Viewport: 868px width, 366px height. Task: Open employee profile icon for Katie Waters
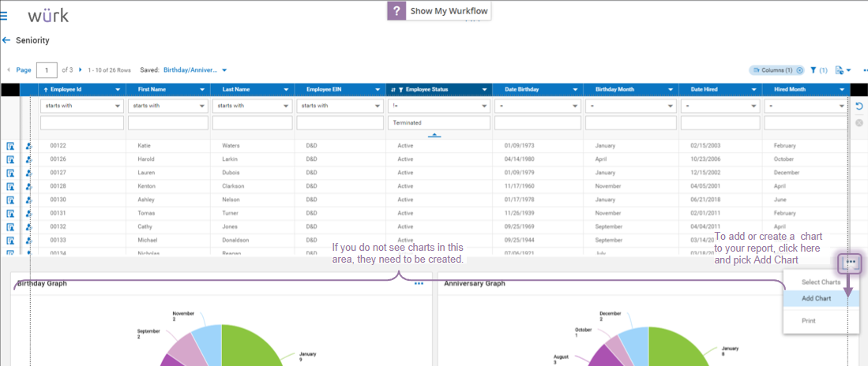(x=10, y=146)
